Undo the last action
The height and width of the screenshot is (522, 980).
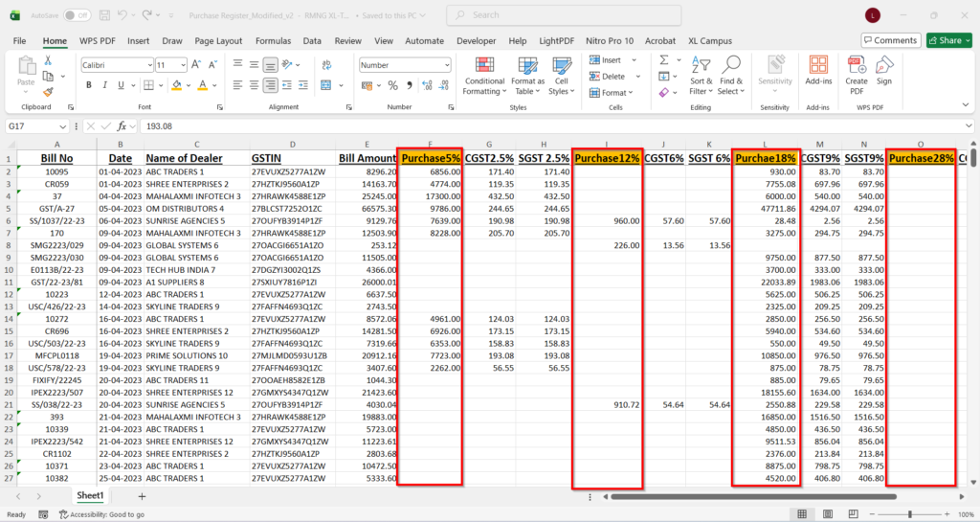click(122, 15)
